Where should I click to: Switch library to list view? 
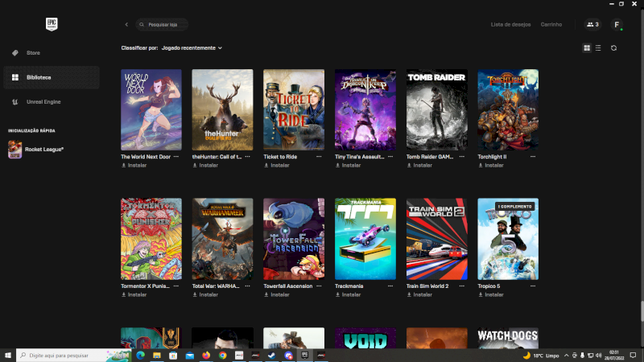597,48
